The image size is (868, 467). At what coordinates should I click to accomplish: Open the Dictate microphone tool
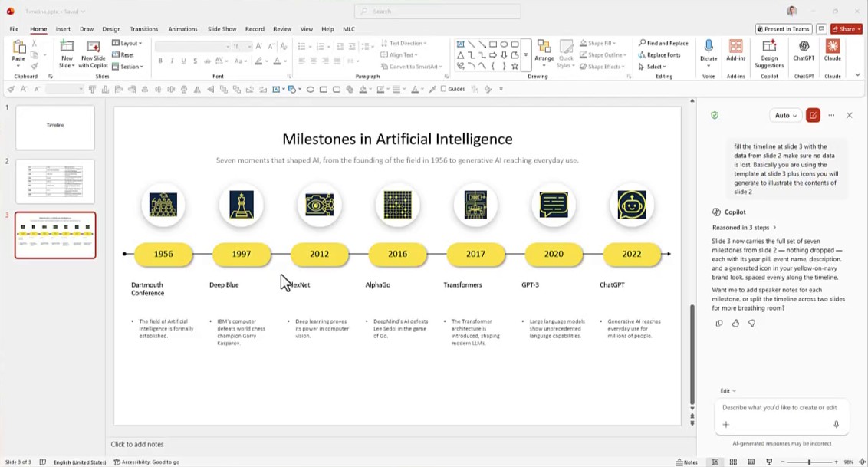point(708,50)
